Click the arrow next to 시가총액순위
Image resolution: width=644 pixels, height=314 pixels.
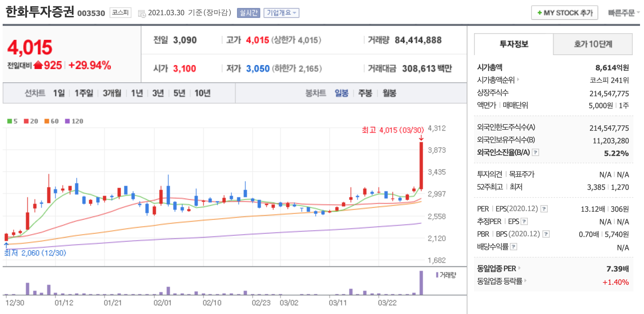tap(518, 80)
